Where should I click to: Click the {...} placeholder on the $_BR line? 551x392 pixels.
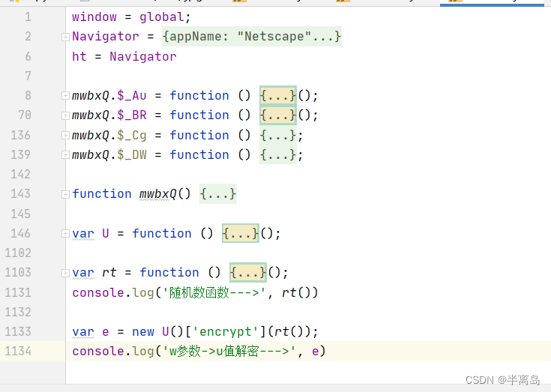(278, 115)
